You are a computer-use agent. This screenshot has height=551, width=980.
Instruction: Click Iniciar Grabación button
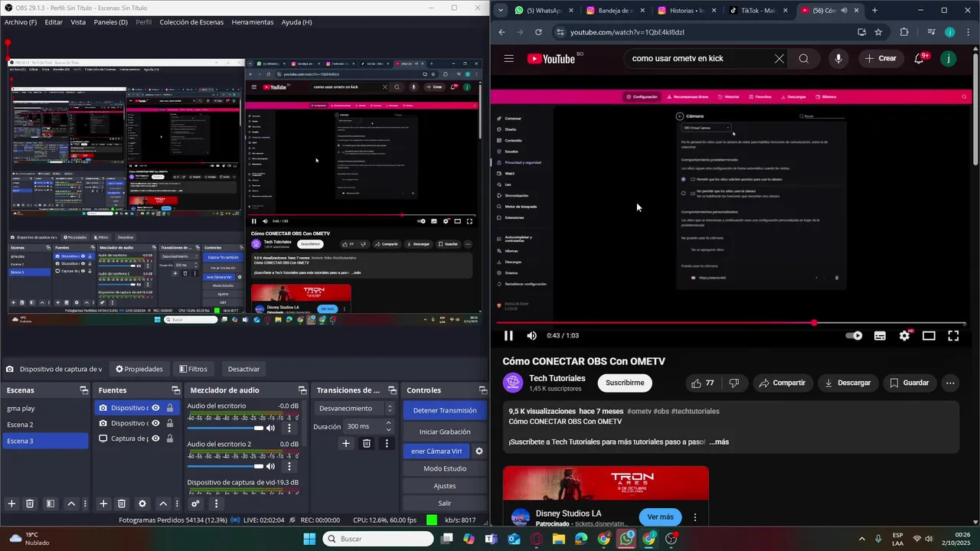[445, 432]
